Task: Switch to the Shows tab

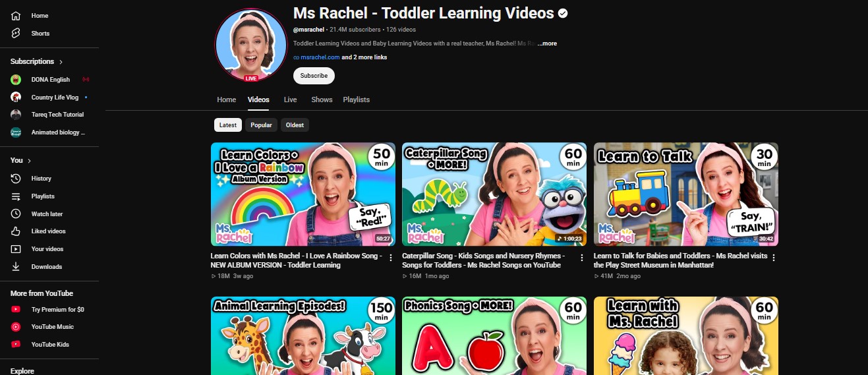Action: 322,100
